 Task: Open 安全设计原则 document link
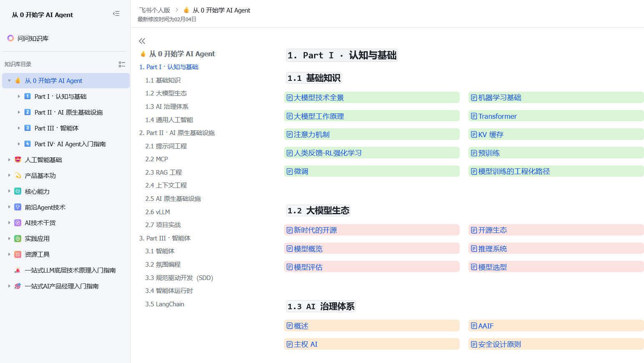point(500,344)
